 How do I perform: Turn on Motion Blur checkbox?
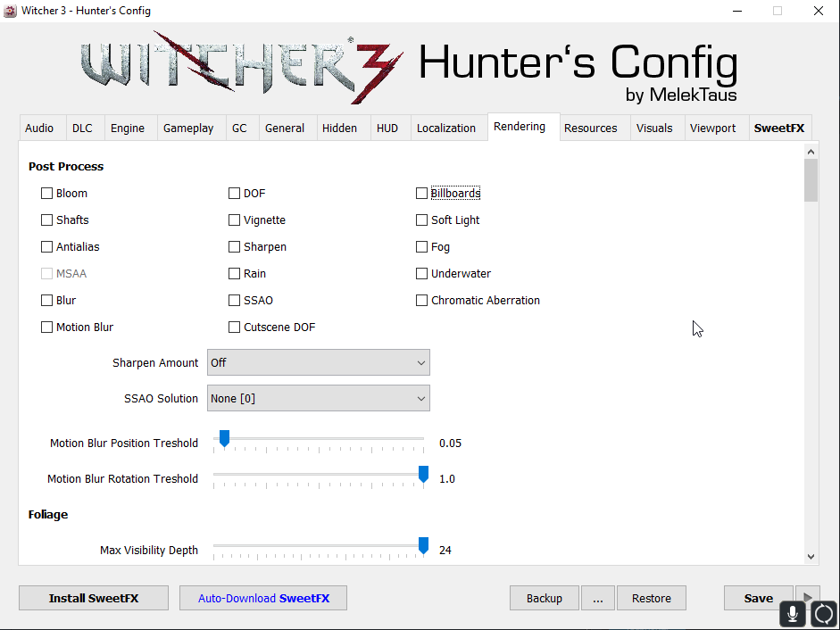46,327
